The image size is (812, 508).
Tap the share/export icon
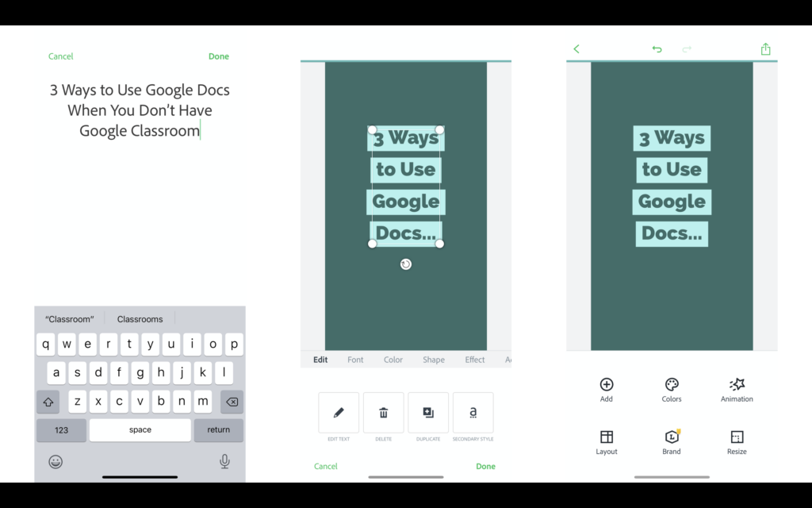tap(765, 49)
